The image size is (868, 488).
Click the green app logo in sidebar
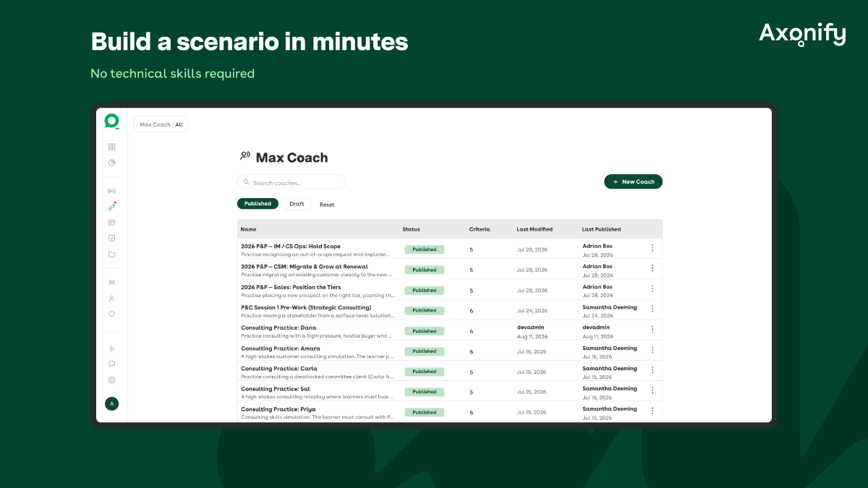click(x=111, y=121)
